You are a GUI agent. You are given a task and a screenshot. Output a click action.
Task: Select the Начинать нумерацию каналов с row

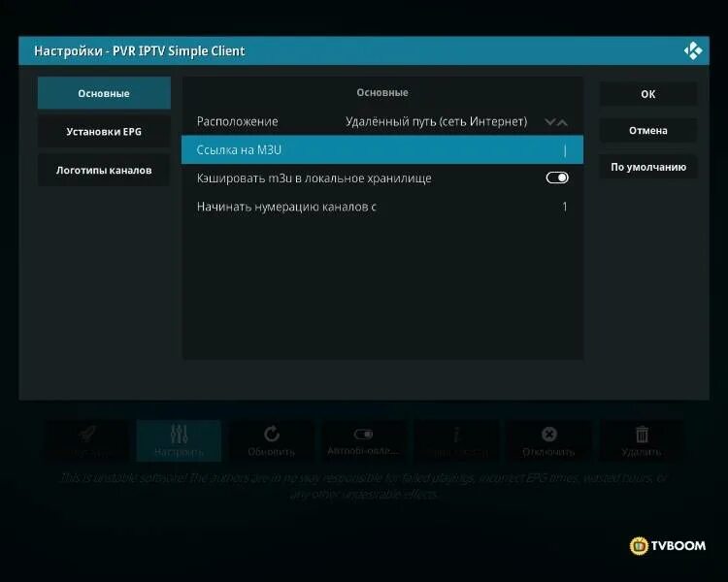click(x=382, y=207)
